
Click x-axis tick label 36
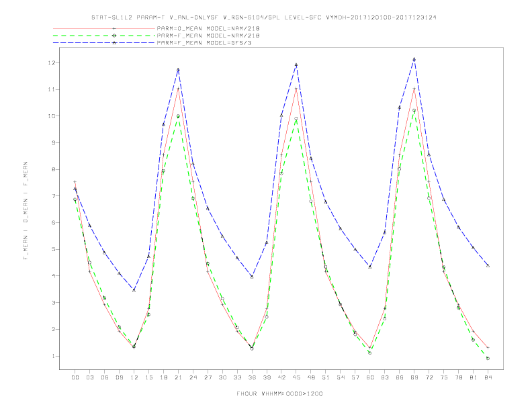252,377
